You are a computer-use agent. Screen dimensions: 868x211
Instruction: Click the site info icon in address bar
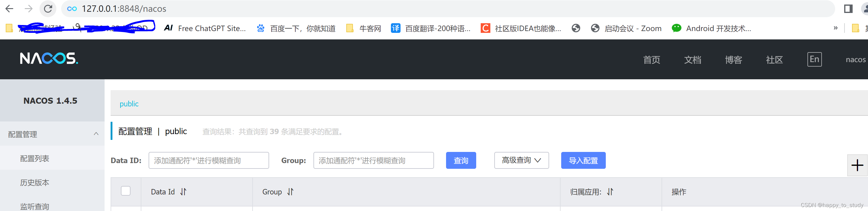72,9
